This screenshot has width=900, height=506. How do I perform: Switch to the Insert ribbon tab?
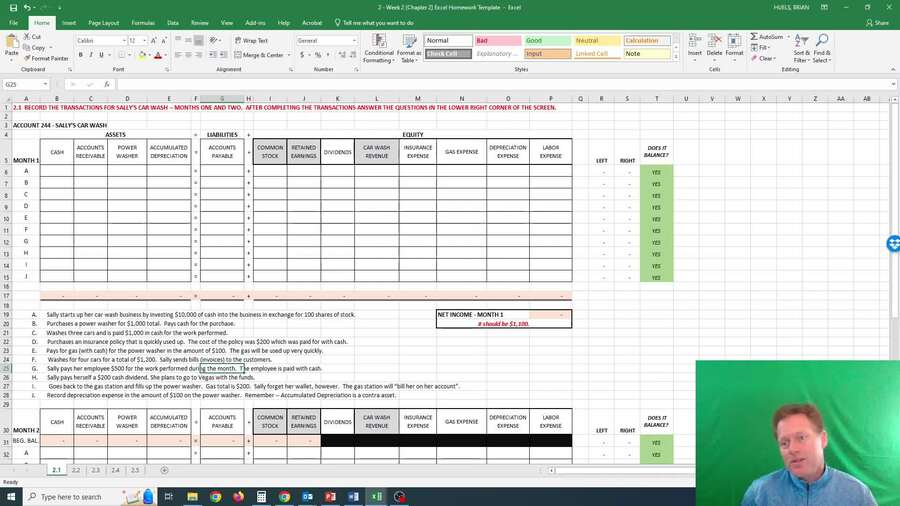tap(69, 23)
